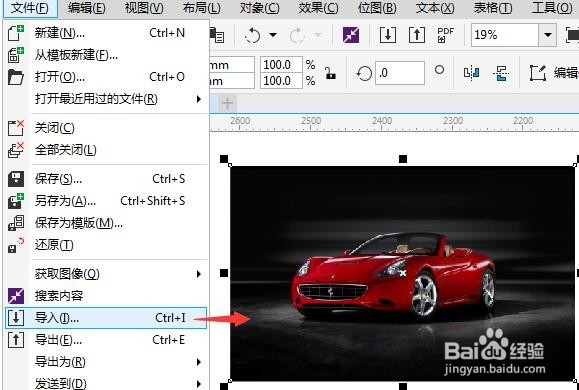Expand 打开最近用过的文件(R) submenu
This screenshot has width=579, height=390.
click(x=106, y=99)
